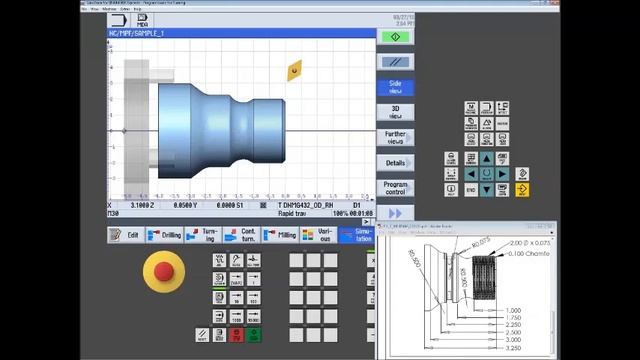640x360 pixels.
Task: Click the Next Window key
Action: point(471,158)
